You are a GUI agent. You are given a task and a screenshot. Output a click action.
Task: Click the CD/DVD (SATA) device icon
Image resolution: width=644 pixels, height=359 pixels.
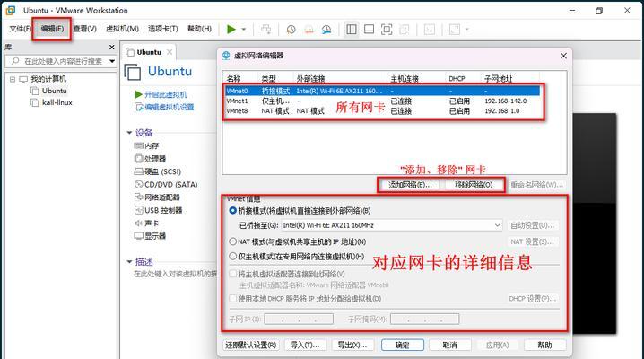point(138,184)
